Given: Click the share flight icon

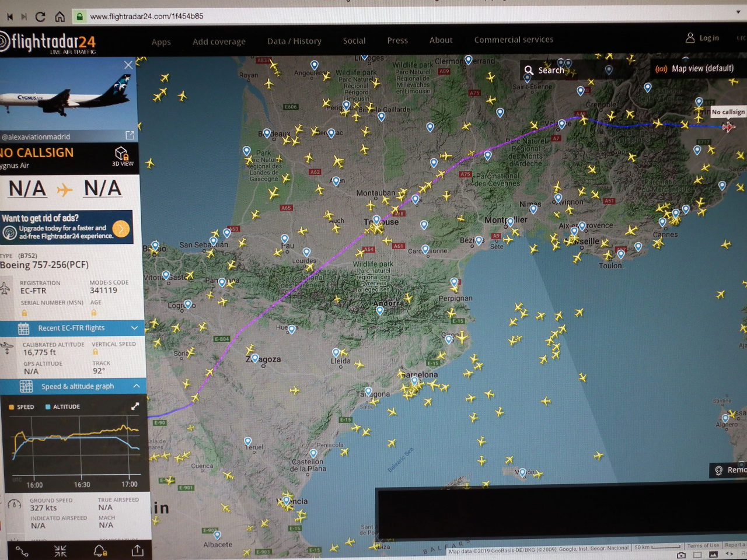Looking at the screenshot, I should point(138,550).
